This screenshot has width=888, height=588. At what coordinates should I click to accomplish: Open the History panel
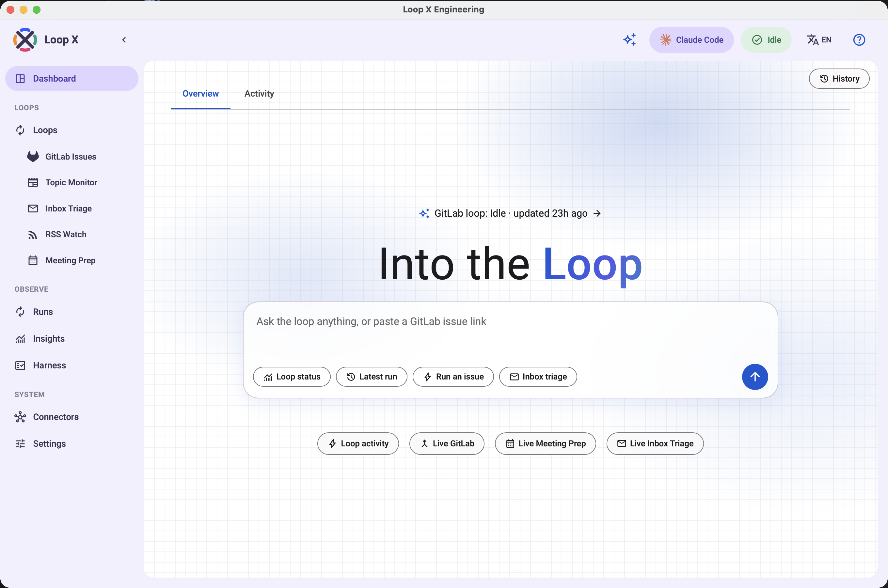[x=839, y=79]
